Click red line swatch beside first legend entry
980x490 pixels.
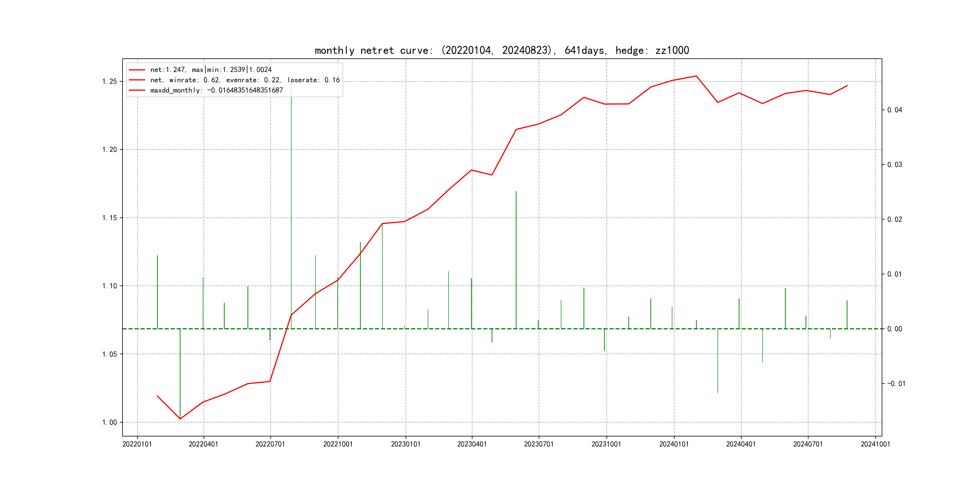pyautogui.click(x=137, y=70)
